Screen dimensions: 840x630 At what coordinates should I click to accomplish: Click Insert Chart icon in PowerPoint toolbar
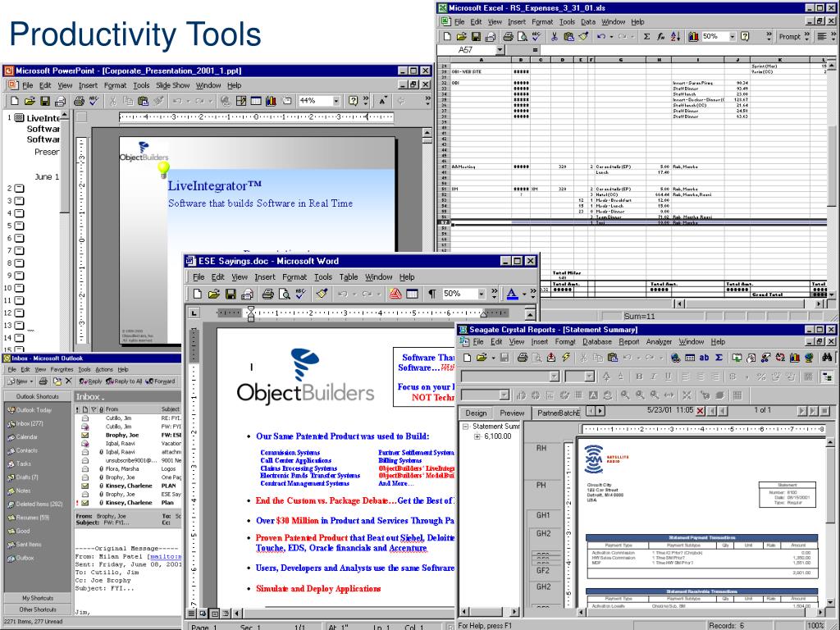(271, 101)
